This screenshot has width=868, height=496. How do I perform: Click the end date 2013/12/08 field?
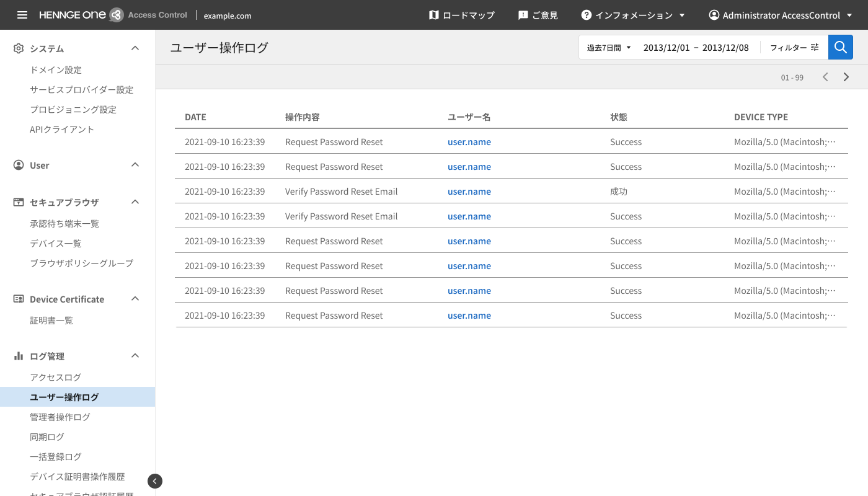tap(725, 48)
